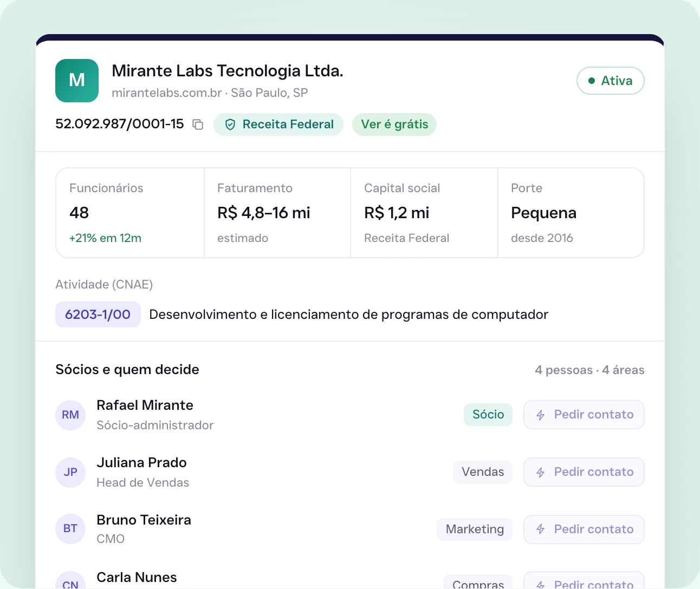Click the Faturamento value R$ 4,8–16 mi

(264, 213)
